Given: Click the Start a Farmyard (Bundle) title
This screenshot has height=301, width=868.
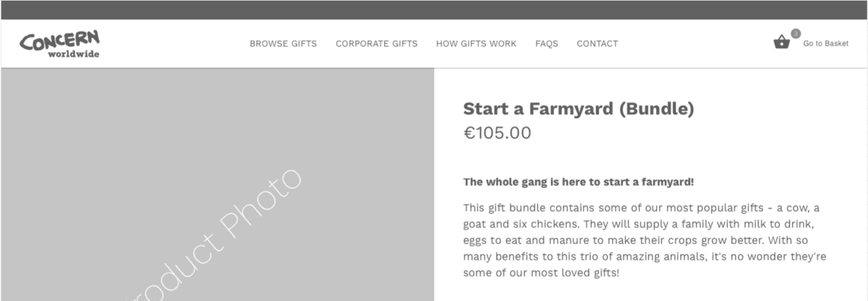Looking at the screenshot, I should (578, 109).
